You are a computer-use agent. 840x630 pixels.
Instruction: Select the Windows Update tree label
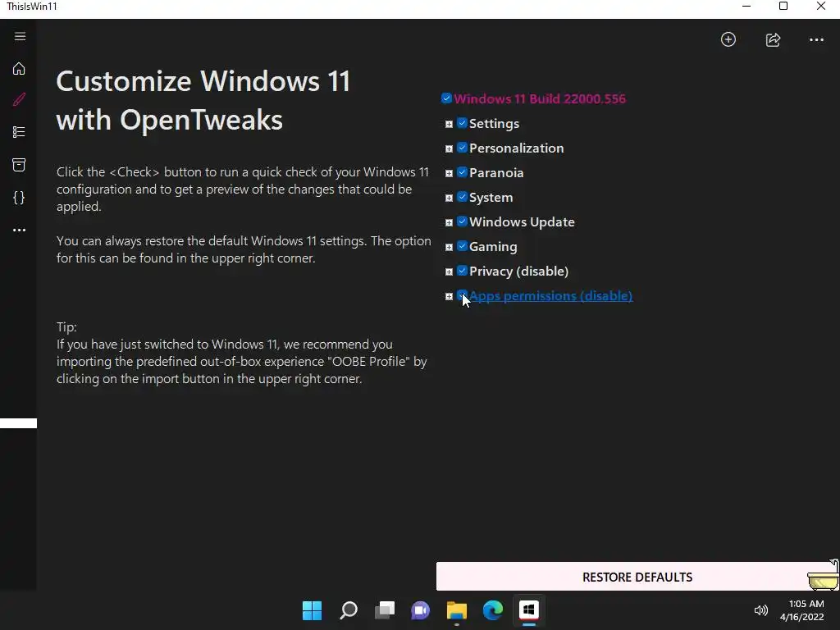[522, 221]
